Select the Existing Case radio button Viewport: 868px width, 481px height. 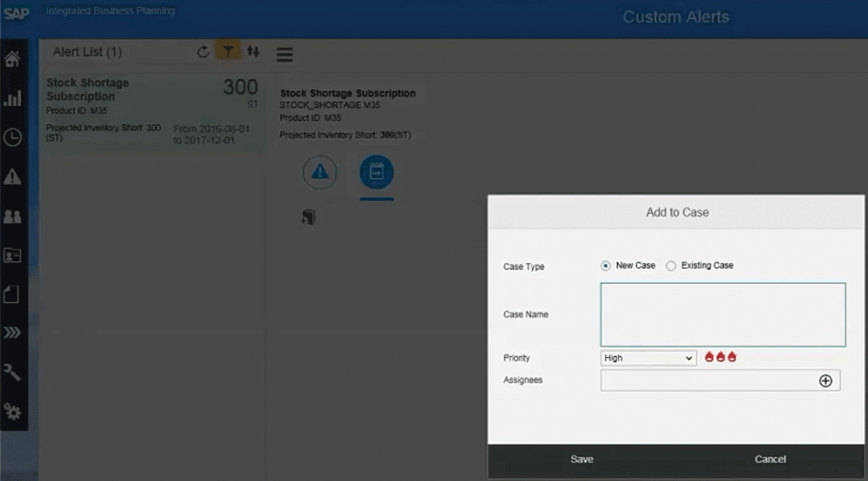click(671, 266)
